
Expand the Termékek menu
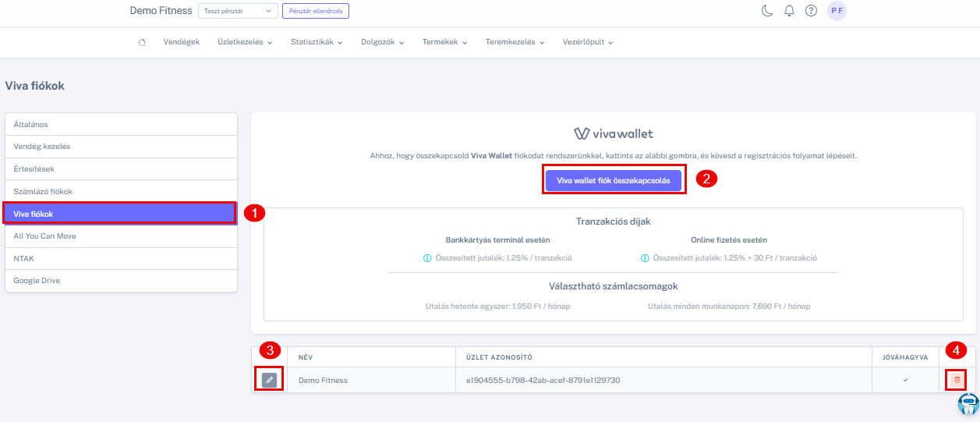(445, 42)
